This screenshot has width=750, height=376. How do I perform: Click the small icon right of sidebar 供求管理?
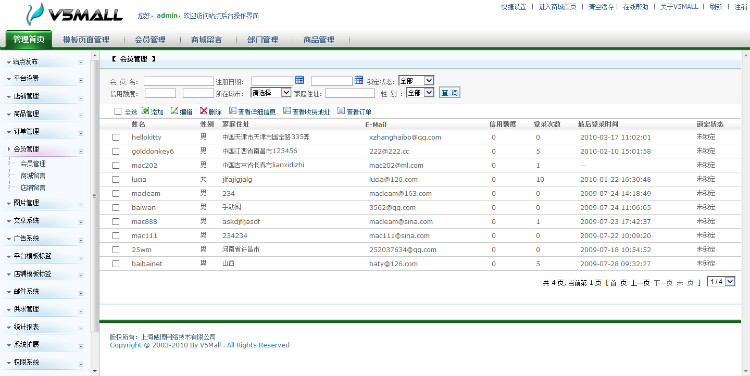[x=81, y=310]
